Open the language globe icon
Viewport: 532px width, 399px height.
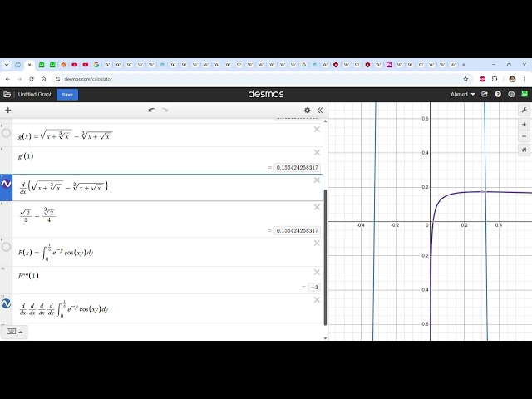pyautogui.click(x=511, y=94)
